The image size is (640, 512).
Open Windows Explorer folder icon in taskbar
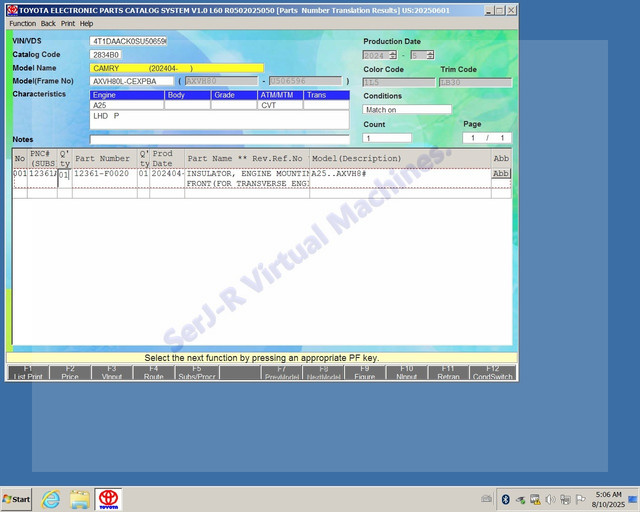click(80, 499)
